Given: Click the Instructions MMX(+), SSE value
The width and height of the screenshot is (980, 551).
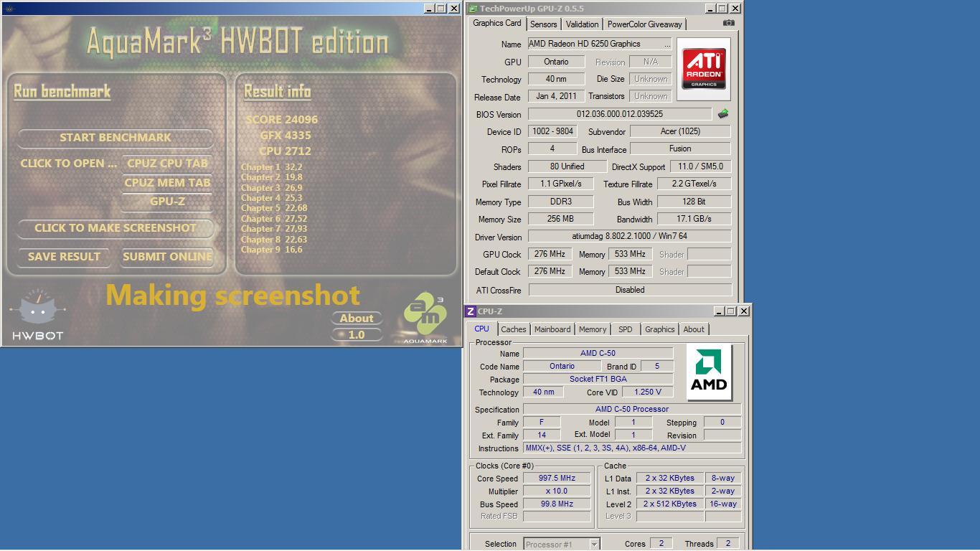Looking at the screenshot, I should (x=631, y=448).
